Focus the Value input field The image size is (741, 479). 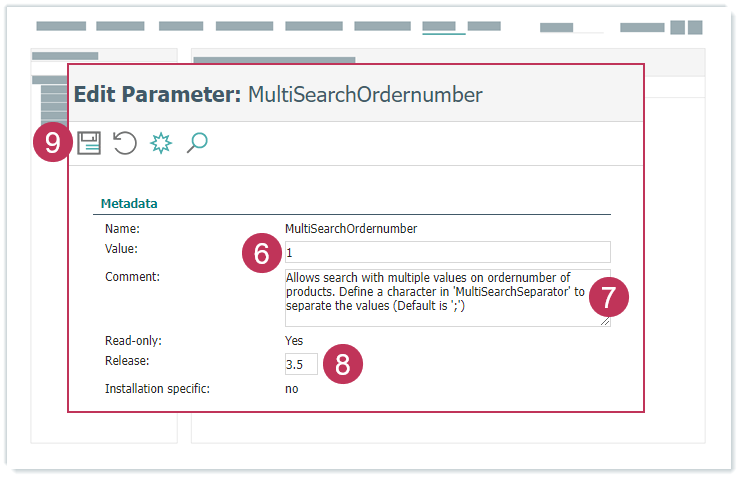(x=446, y=251)
